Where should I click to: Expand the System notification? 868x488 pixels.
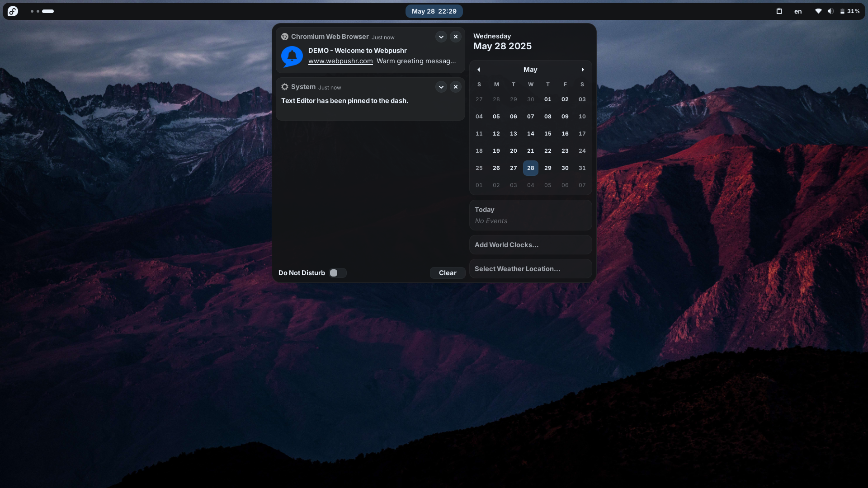tap(441, 87)
